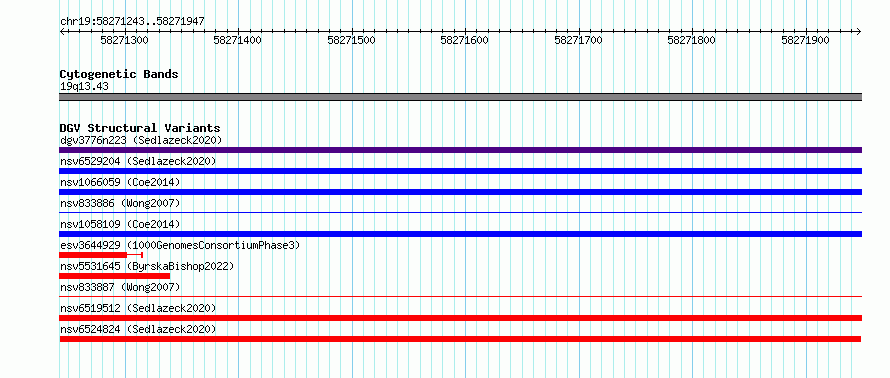Image resolution: width=890 pixels, height=378 pixels.
Task: Open the esv3644929 (1000GenomesConsortiumPhase3) label
Action: tap(180, 245)
